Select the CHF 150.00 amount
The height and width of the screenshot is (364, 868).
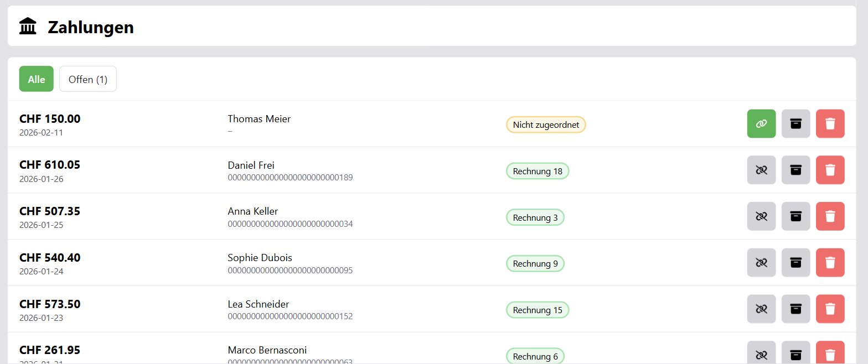pyautogui.click(x=50, y=119)
